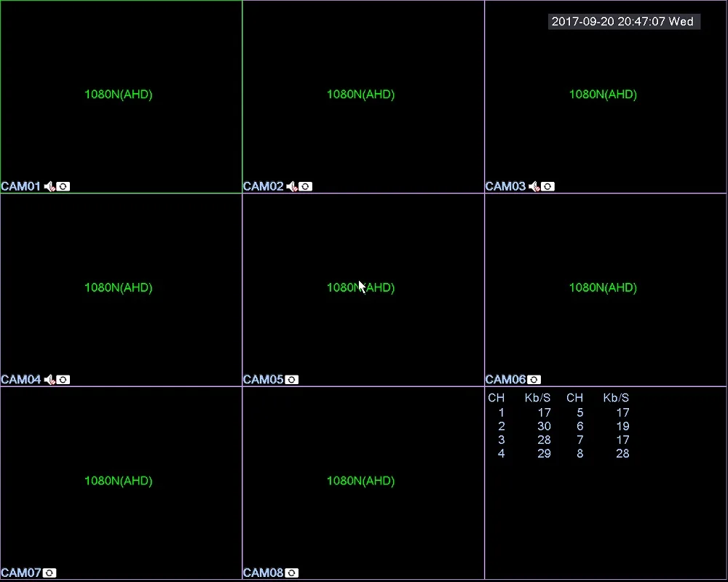Click the muted speaker icon on CAM04
The width and height of the screenshot is (728, 582).
[50, 380]
